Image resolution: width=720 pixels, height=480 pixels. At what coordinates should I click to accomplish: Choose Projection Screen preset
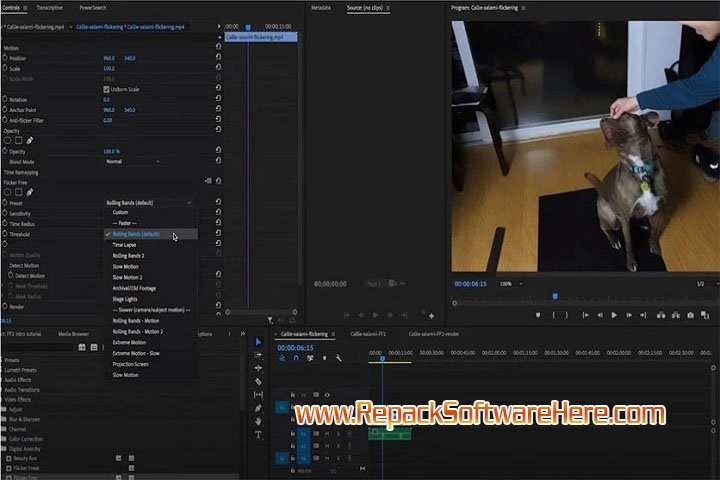(x=130, y=364)
